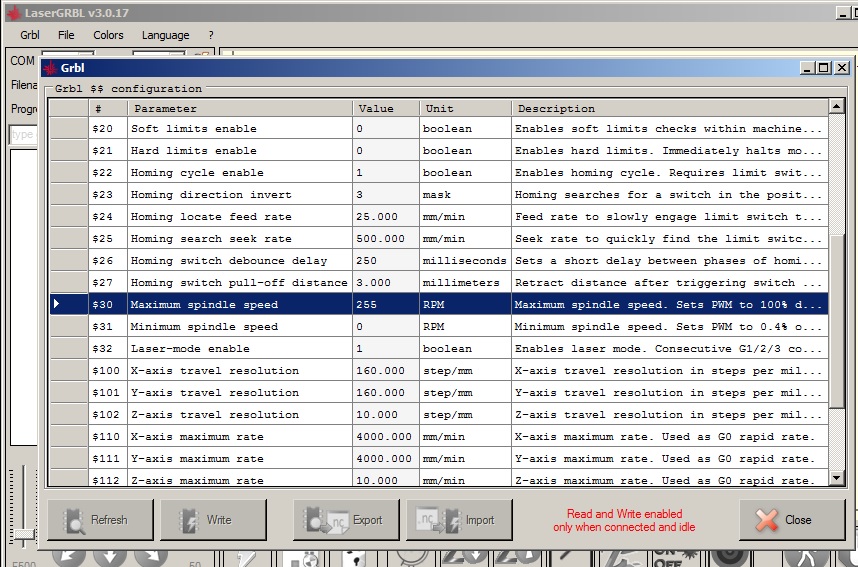
Task: Click the vertical slider thumb in main window
Action: pyautogui.click(x=24, y=534)
